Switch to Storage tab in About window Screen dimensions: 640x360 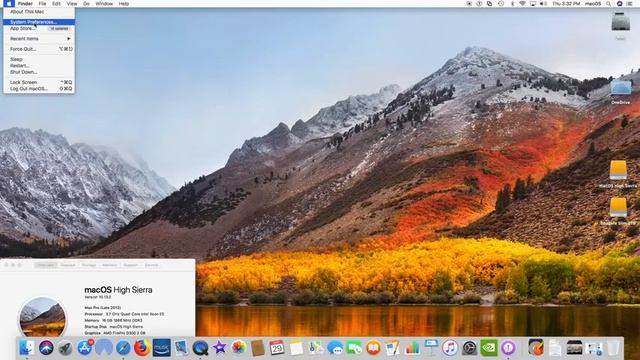pyautogui.click(x=89, y=265)
